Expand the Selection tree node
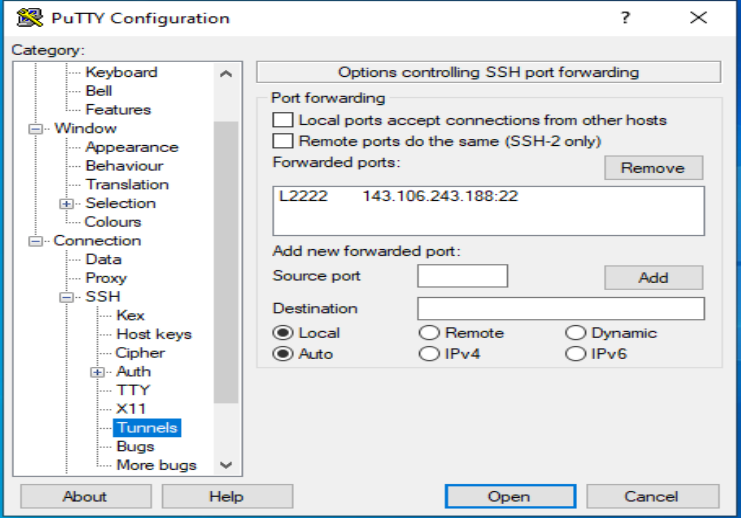The height and width of the screenshot is (518, 741). (x=67, y=204)
